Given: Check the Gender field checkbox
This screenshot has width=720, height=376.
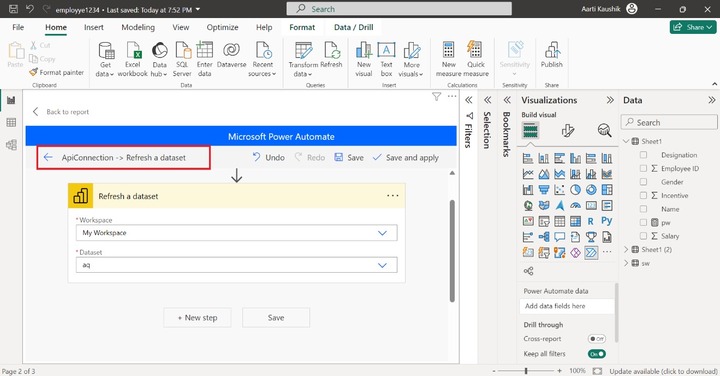Looking at the screenshot, I should [643, 182].
